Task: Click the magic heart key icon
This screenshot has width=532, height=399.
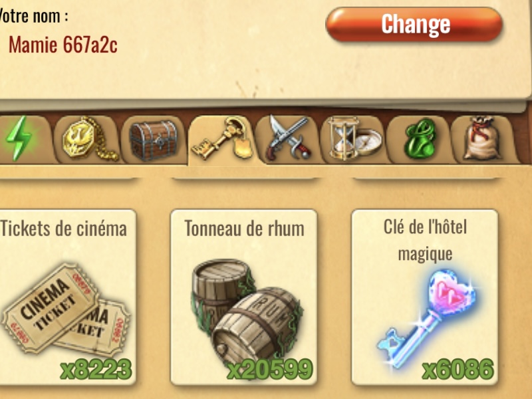Action: [x=427, y=319]
